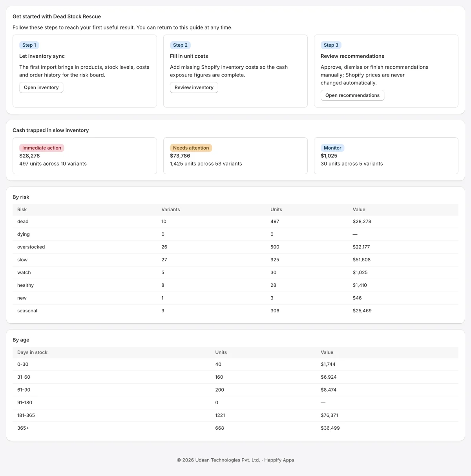The width and height of the screenshot is (471, 476).
Task: Open recommendations from Step 3 card
Action: pos(352,95)
